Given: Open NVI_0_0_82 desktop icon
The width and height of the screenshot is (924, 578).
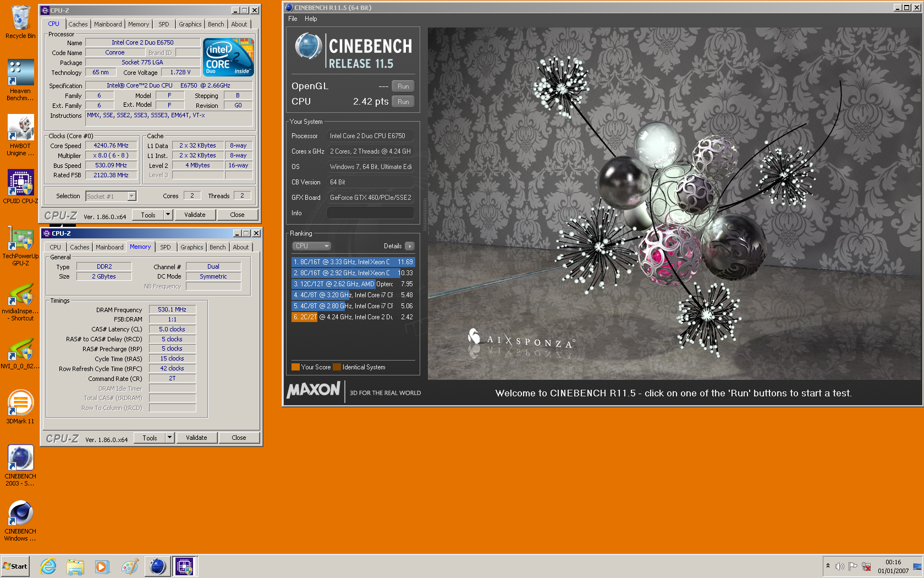Looking at the screenshot, I should coord(20,353).
